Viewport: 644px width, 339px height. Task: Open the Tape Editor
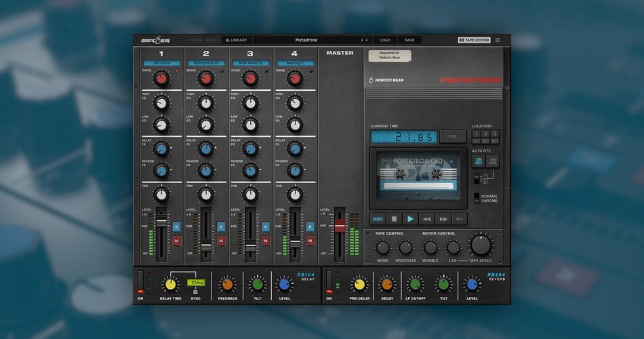pyautogui.click(x=474, y=40)
